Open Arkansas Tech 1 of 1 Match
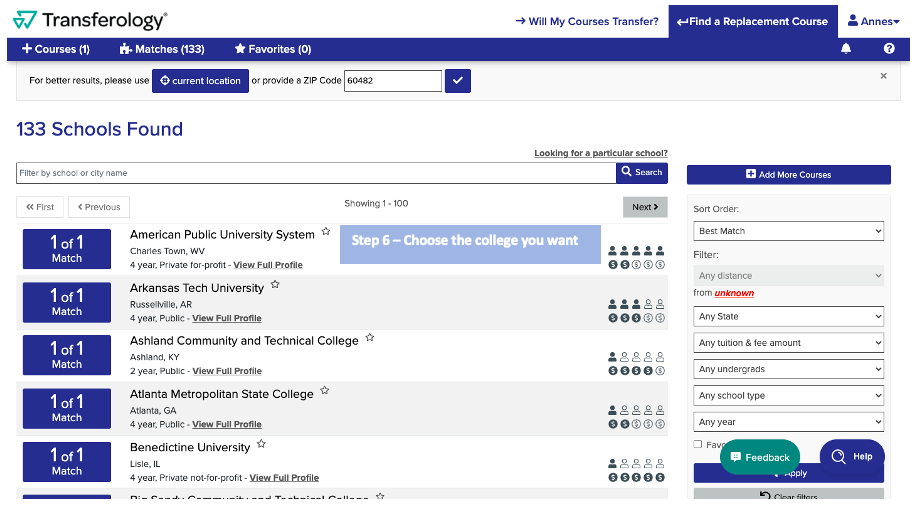 [x=67, y=303]
